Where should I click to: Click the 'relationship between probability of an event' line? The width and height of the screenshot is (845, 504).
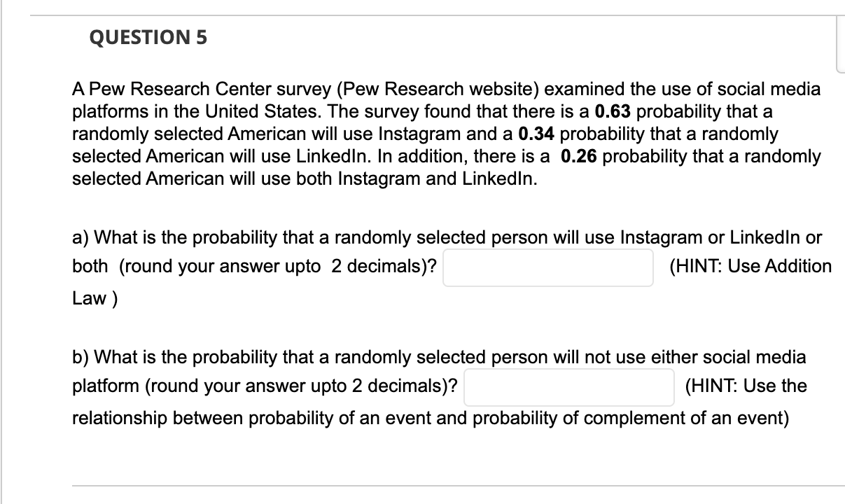(431, 419)
